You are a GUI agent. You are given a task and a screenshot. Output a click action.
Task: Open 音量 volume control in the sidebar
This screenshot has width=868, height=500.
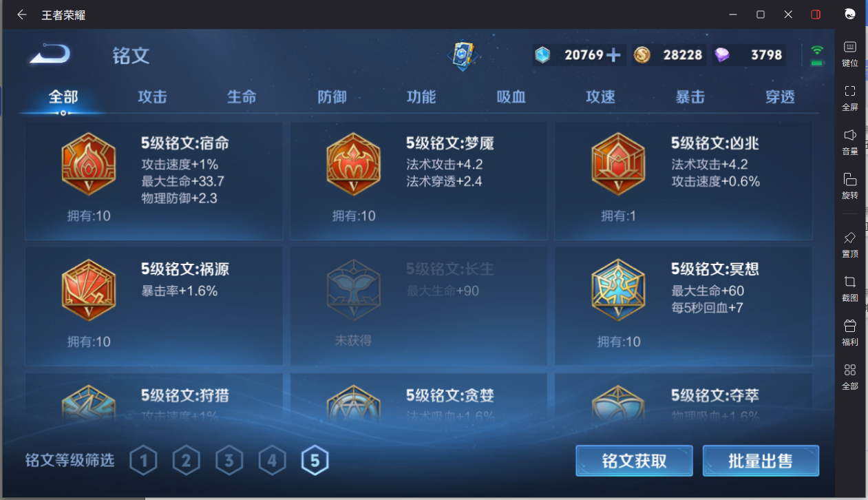[x=850, y=142]
